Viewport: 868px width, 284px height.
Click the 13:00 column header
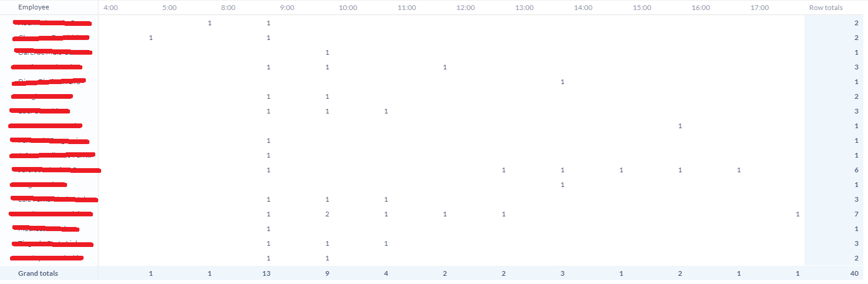(524, 8)
